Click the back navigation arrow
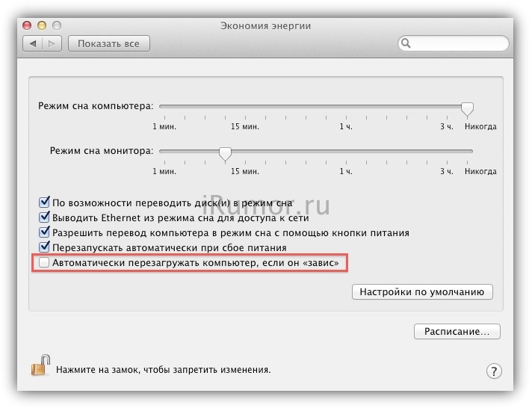This screenshot has height=408, width=532. pyautogui.click(x=33, y=44)
